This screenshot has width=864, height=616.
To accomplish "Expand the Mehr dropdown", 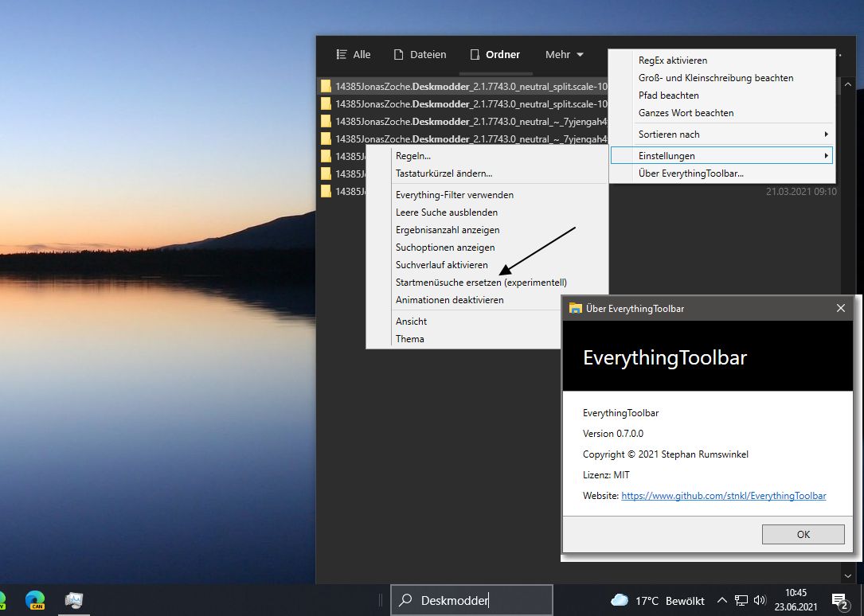I will click(565, 54).
